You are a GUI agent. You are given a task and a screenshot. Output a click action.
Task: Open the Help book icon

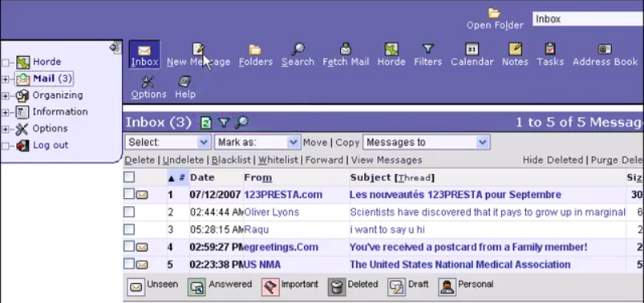coord(184,82)
